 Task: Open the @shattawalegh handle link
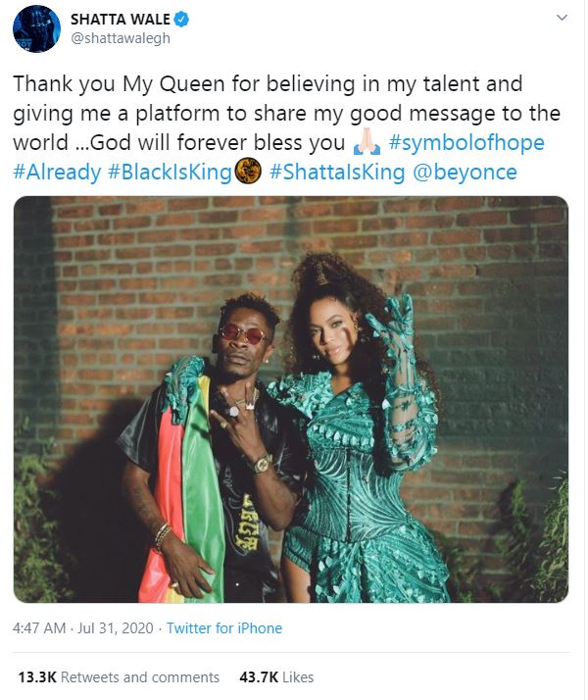click(121, 38)
